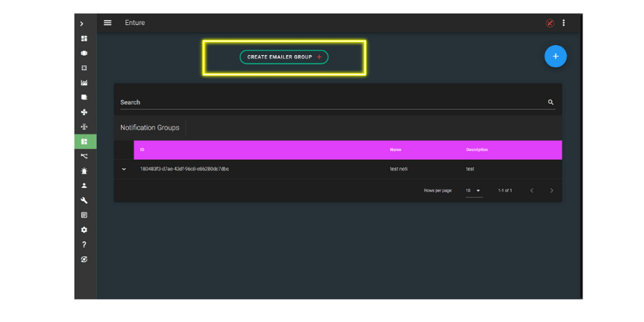Open the question mark help icon
The image size is (644, 322).
pyautogui.click(x=84, y=245)
